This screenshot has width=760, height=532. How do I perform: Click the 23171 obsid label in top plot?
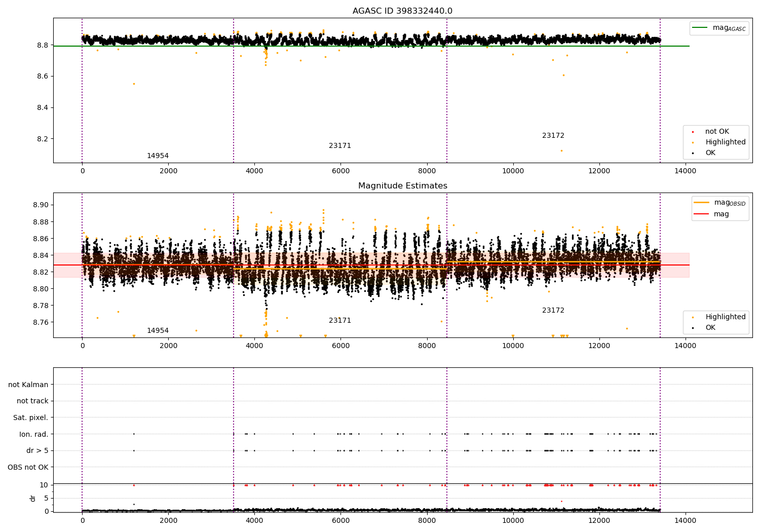(x=339, y=146)
